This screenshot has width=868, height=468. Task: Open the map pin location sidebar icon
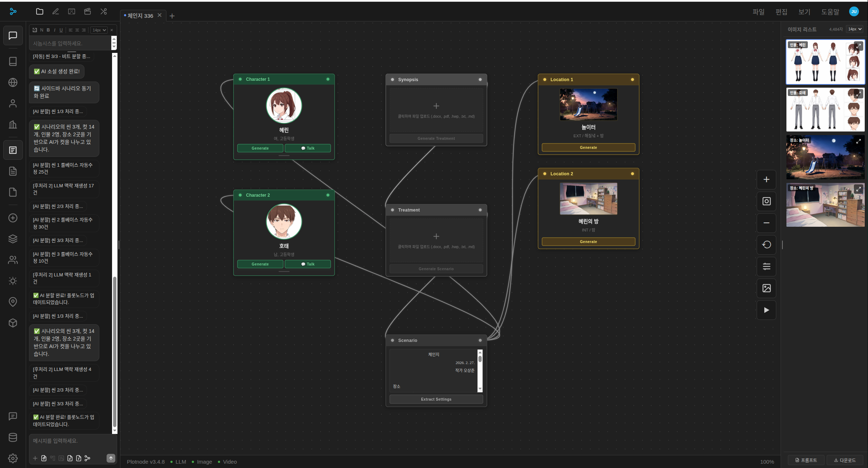pyautogui.click(x=13, y=302)
